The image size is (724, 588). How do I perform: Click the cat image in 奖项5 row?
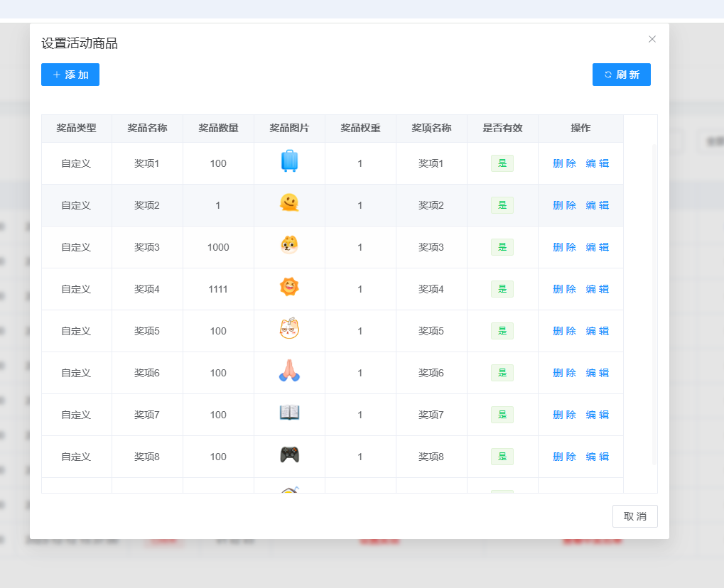tap(289, 330)
